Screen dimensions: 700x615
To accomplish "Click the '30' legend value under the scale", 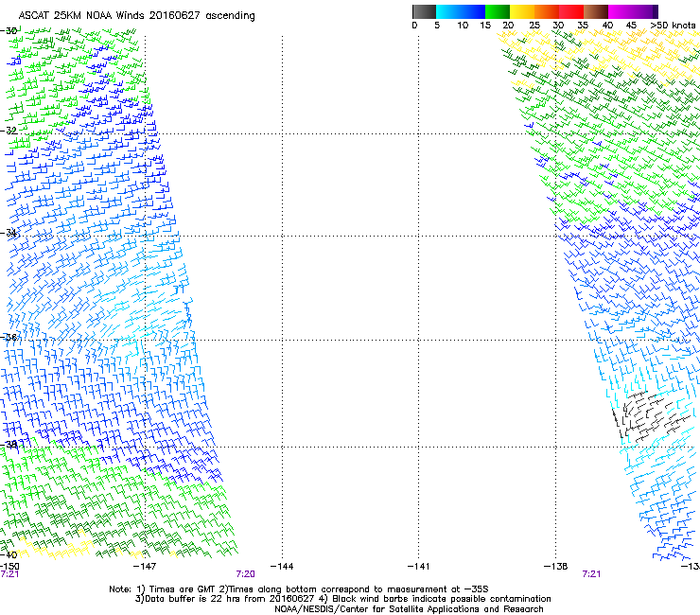I will (x=558, y=26).
